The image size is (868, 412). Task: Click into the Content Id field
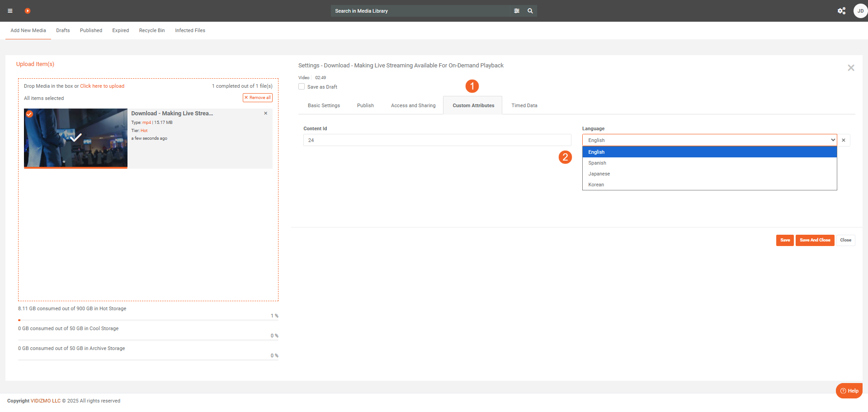(437, 140)
